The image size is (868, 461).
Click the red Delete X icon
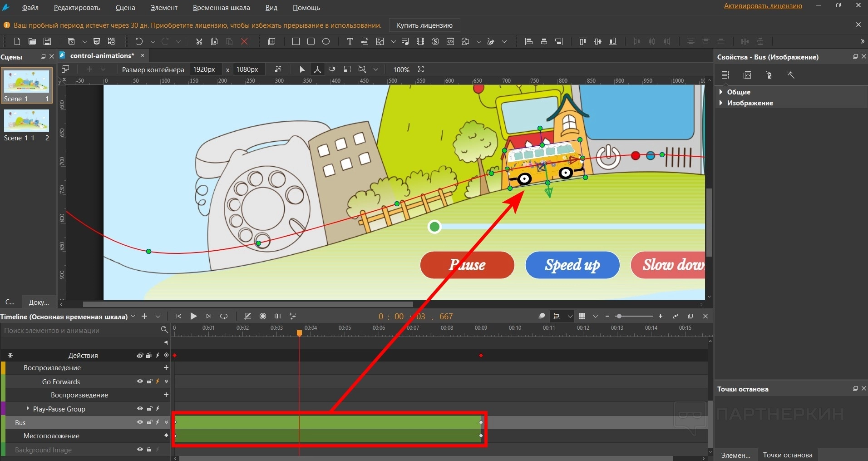[x=244, y=41]
